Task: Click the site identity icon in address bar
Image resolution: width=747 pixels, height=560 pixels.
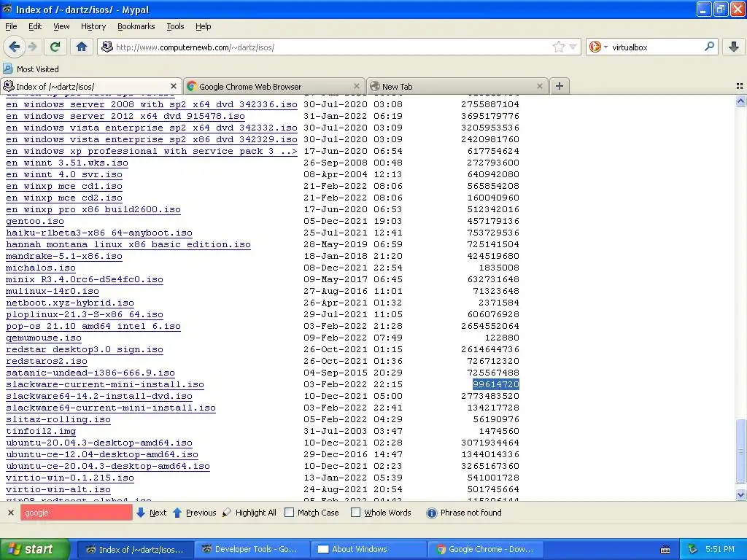Action: [x=107, y=47]
